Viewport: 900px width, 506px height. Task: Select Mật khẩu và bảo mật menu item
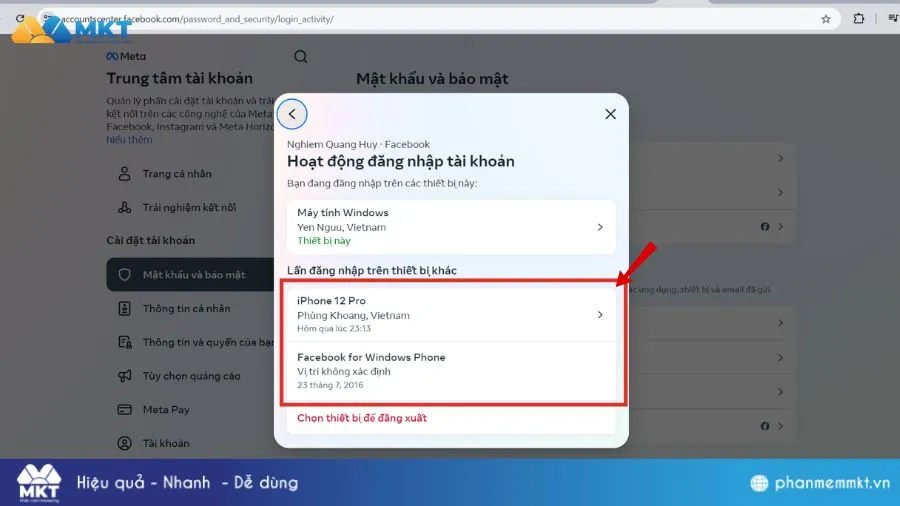pos(190,274)
